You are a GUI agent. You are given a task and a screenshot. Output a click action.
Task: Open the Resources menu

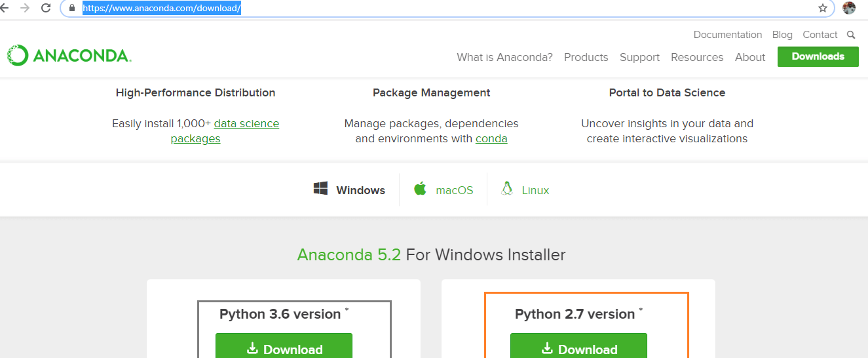[x=697, y=57]
